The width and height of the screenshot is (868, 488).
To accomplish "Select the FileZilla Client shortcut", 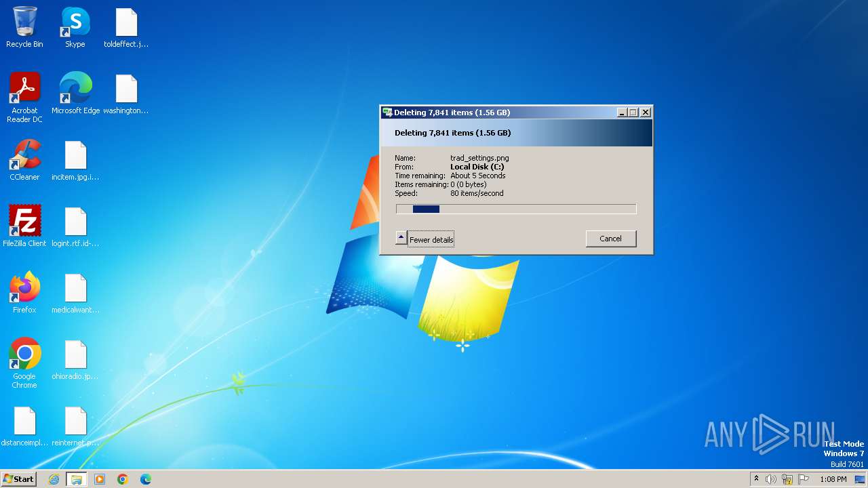I will click(x=24, y=226).
